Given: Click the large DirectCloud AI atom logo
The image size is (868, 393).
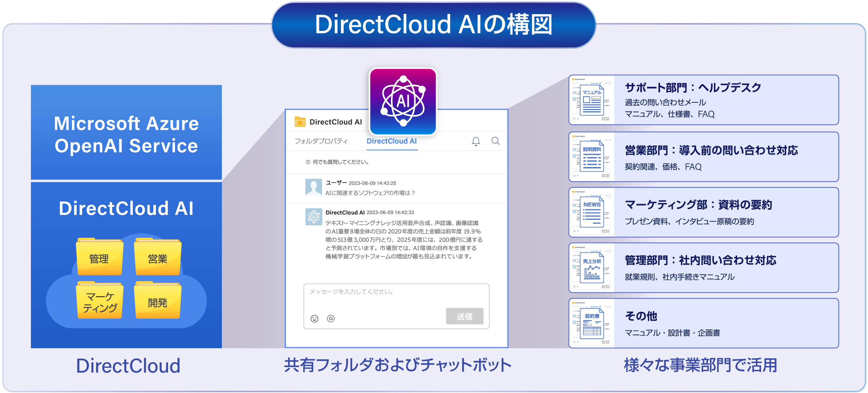Looking at the screenshot, I should coord(403,101).
